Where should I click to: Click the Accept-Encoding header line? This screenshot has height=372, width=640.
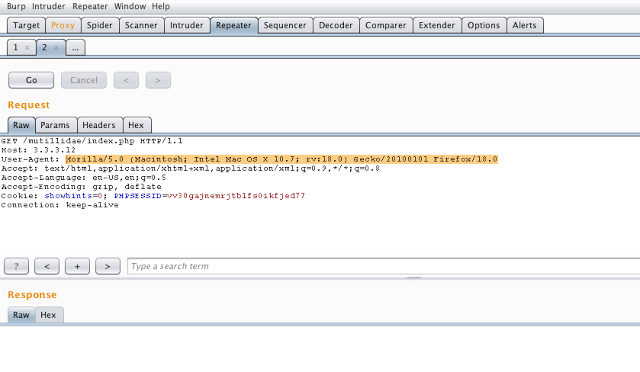tap(81, 187)
